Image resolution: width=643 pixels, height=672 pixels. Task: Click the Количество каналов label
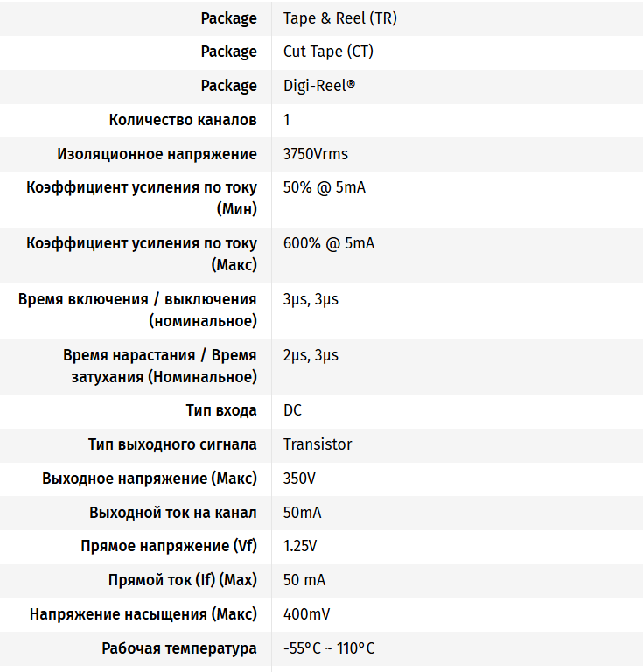183,120
